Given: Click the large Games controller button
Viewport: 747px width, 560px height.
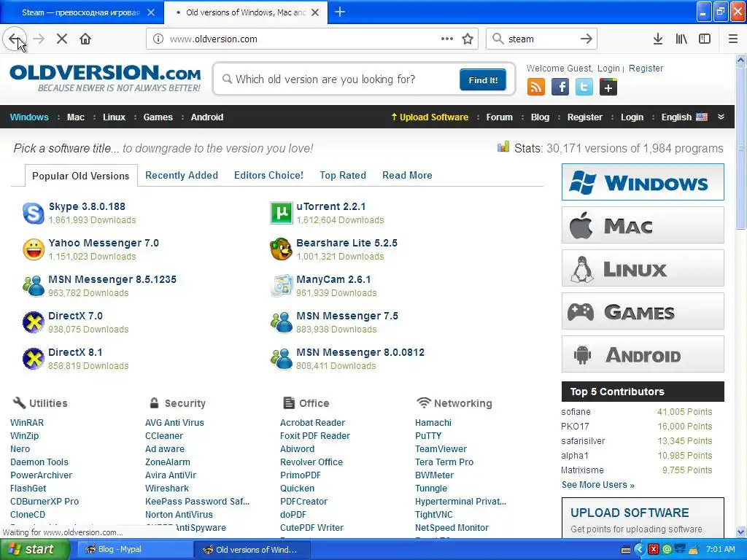Looking at the screenshot, I should coord(643,311).
